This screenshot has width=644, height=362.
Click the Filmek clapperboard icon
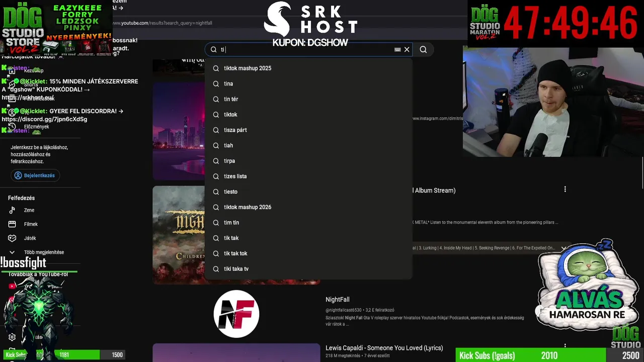(x=12, y=224)
